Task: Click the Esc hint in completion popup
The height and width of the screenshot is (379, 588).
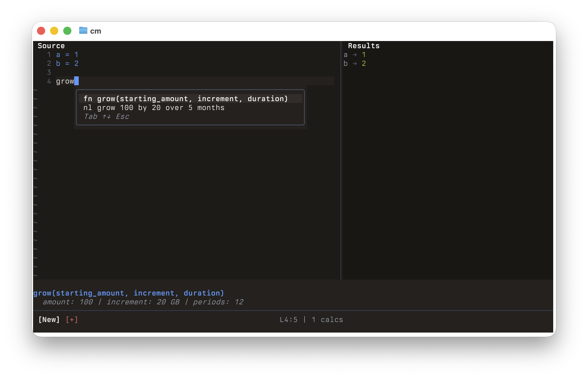Action: (122, 117)
